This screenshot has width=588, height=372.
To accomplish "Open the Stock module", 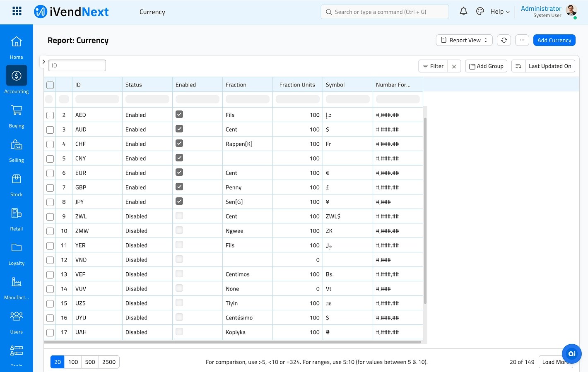I will (17, 185).
